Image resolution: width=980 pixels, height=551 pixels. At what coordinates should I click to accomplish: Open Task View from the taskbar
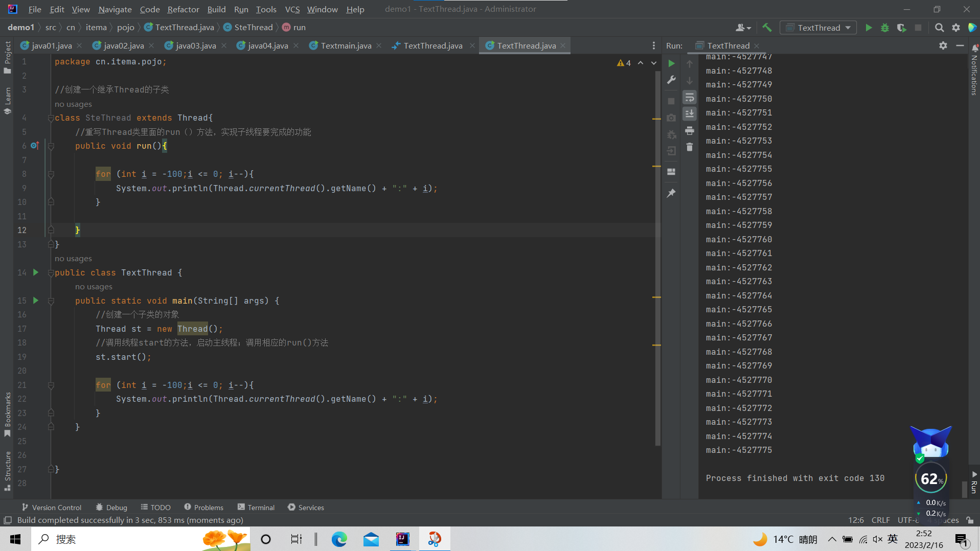point(296,539)
